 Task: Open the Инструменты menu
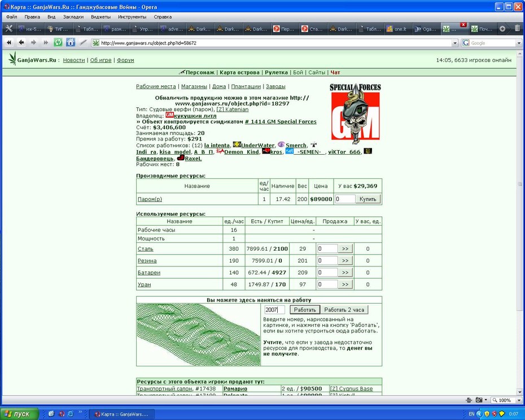132,17
